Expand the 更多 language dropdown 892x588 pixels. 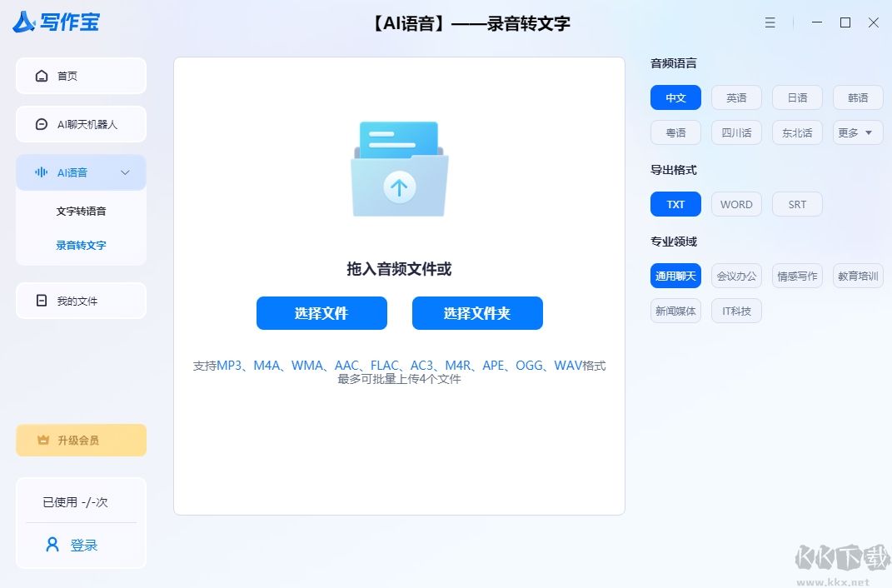[857, 132]
